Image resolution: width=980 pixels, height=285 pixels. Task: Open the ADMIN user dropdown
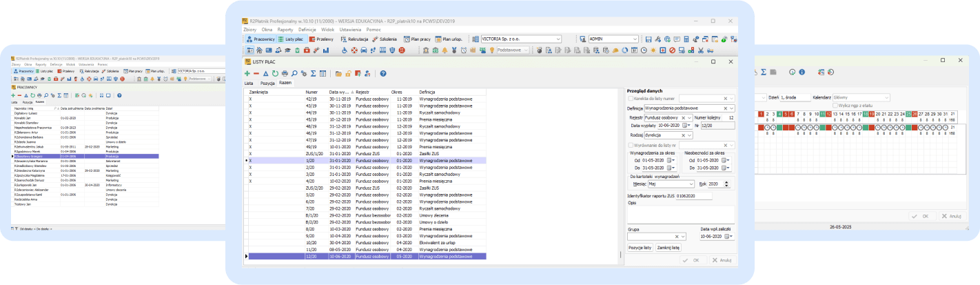pos(635,39)
